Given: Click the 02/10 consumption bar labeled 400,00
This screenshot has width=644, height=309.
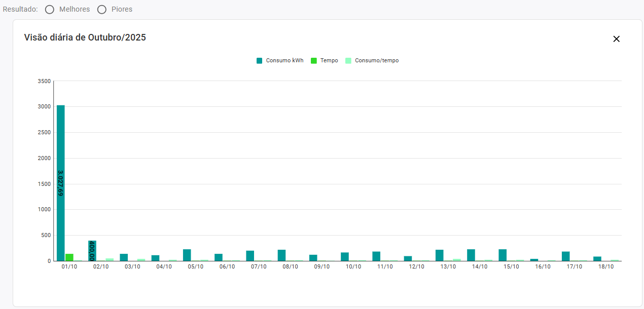Looking at the screenshot, I should [x=92, y=251].
